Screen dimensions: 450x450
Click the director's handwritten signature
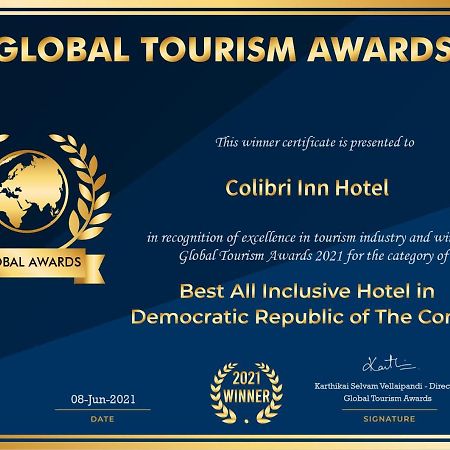(x=389, y=364)
